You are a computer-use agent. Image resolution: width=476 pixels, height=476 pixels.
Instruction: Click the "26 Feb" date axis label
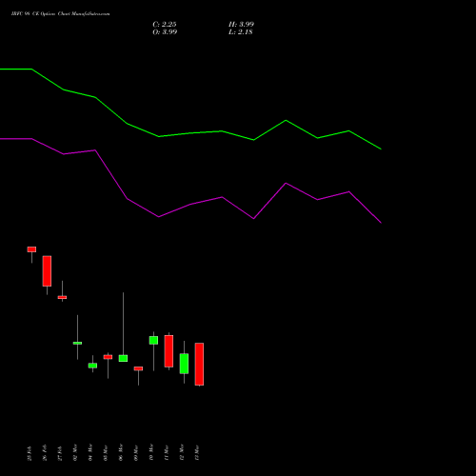click(45, 453)
